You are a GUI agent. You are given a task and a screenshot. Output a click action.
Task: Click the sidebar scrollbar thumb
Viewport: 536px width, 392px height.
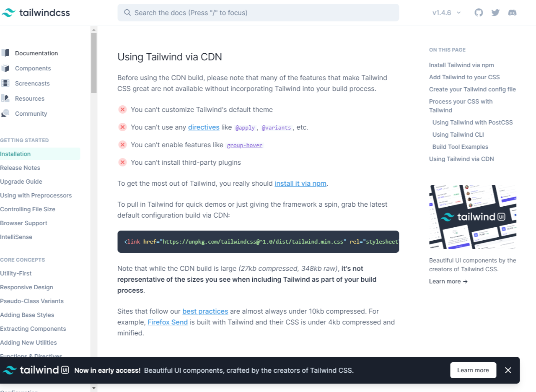[x=94, y=63]
